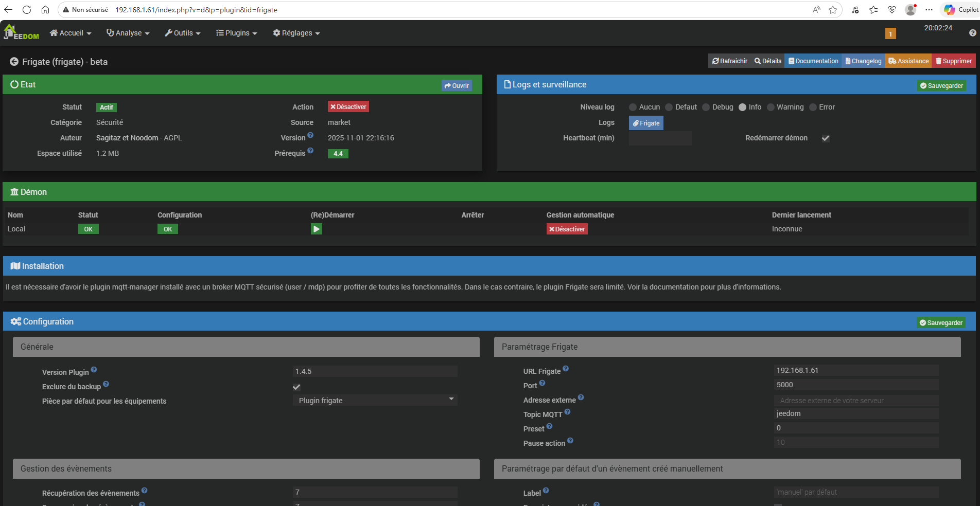Show help tooltip next to URL Frigate
This screenshot has height=506, width=980.
click(x=566, y=369)
